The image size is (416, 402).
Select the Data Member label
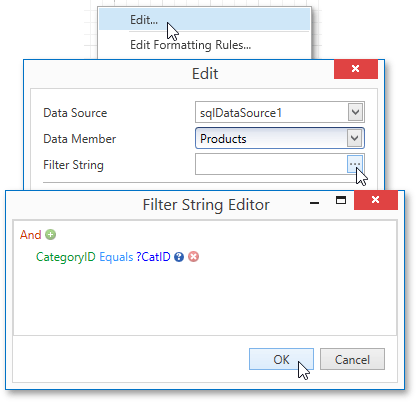pos(80,139)
